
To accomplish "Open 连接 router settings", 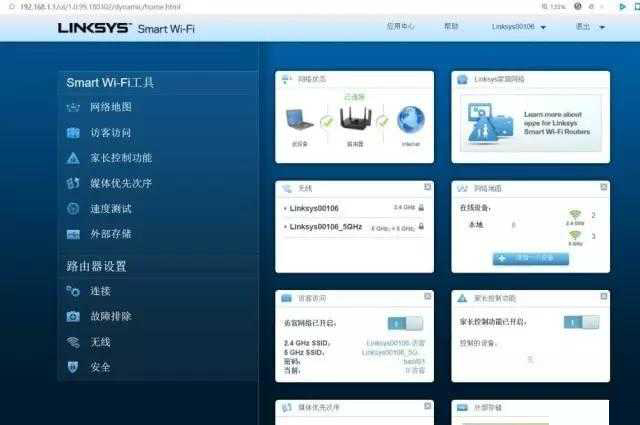I will point(100,291).
